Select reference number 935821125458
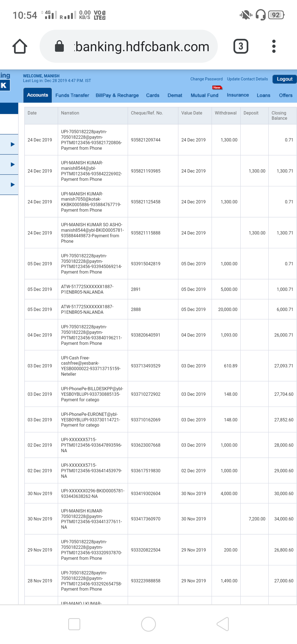297x644 pixels. click(x=146, y=202)
